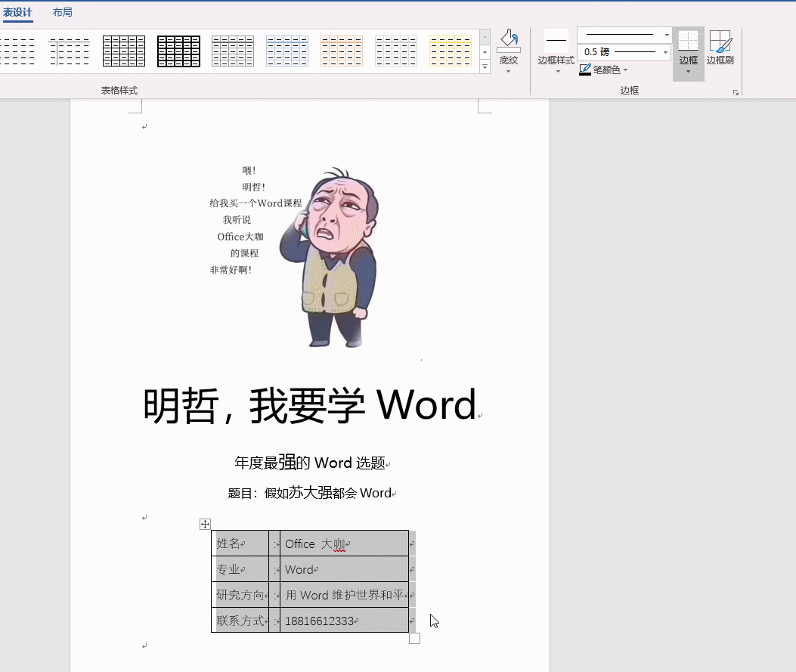Choose the blue grid table style

287,51
